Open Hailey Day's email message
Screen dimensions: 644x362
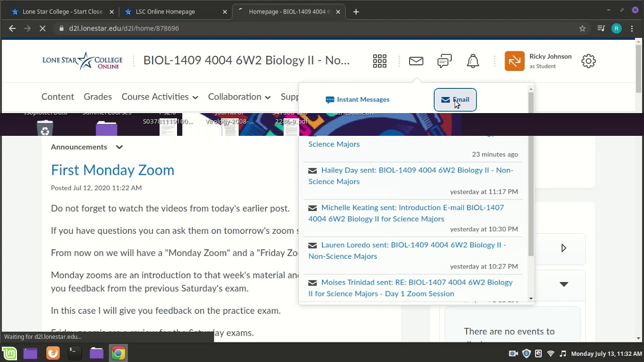click(x=411, y=175)
